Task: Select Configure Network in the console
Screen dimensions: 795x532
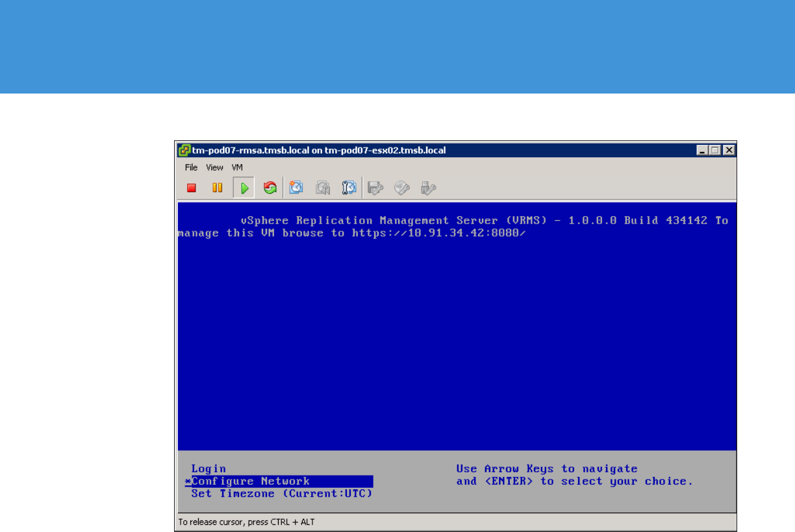Action: [x=279, y=481]
